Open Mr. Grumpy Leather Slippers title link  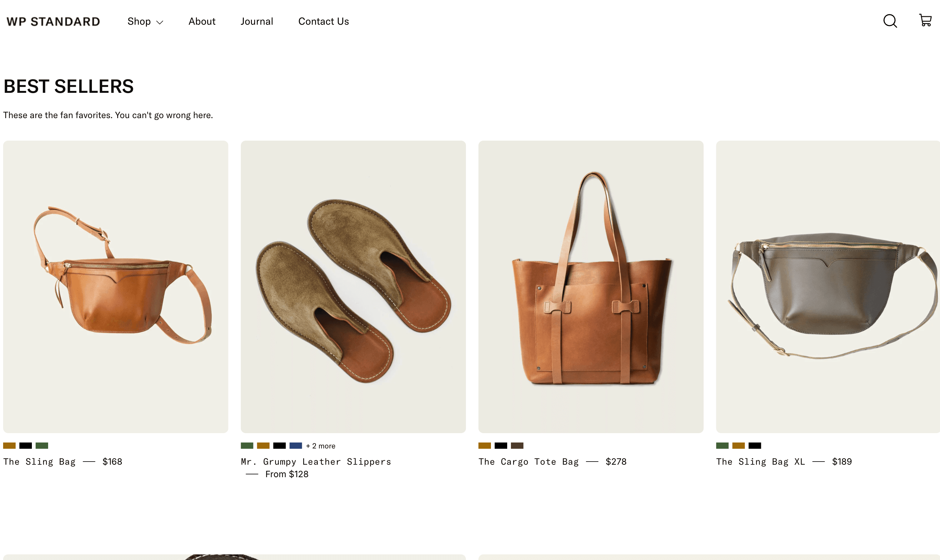coord(316,462)
